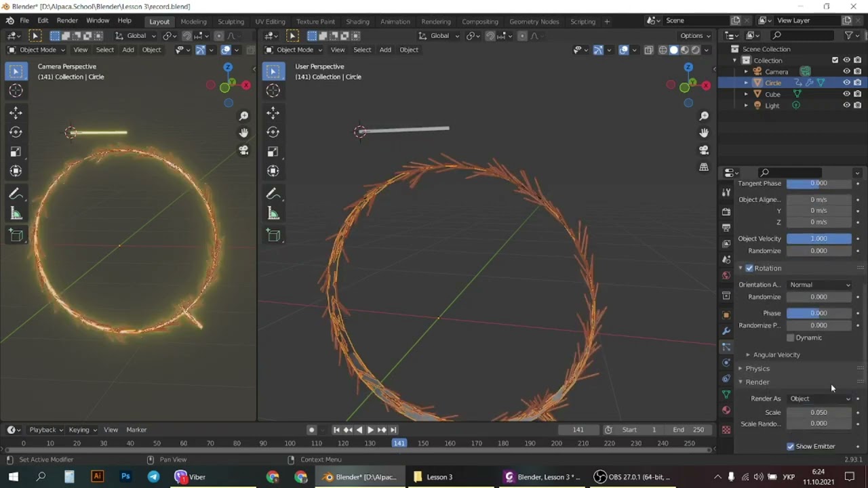The width and height of the screenshot is (868, 488).
Task: Click the Tangent Phase slider field
Action: pyautogui.click(x=819, y=184)
